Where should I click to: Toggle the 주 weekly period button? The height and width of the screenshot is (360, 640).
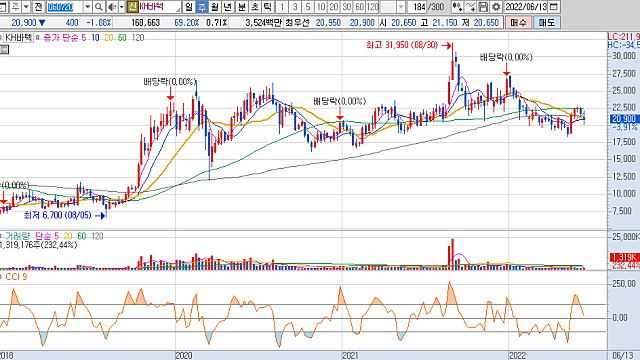pos(202,7)
